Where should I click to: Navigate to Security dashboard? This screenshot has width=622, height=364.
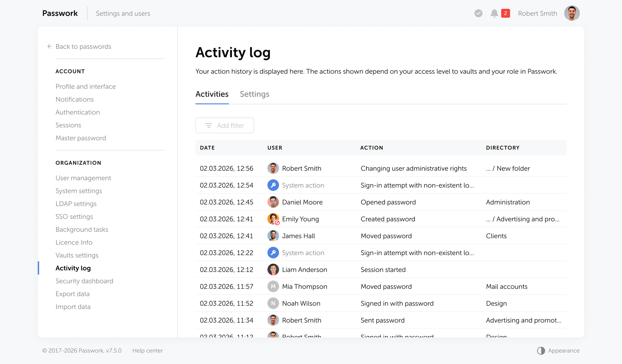[84, 281]
